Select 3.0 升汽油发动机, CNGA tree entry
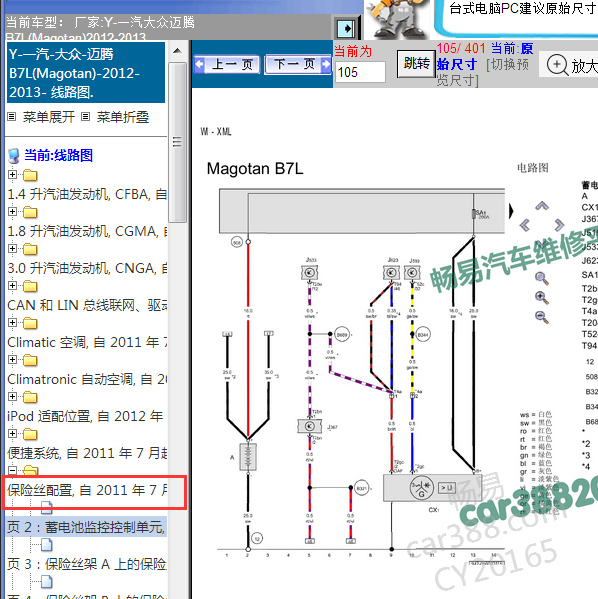Screen dimensions: 598x599 point(87,269)
